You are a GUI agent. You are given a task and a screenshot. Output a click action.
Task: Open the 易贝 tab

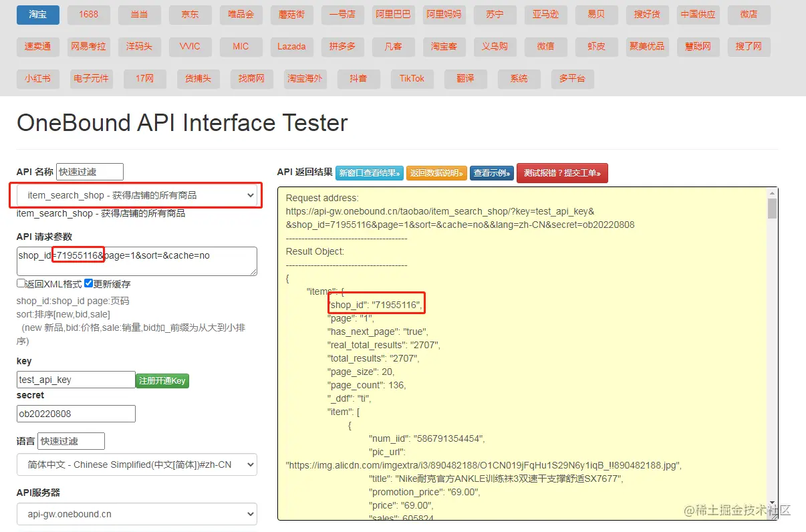596,15
